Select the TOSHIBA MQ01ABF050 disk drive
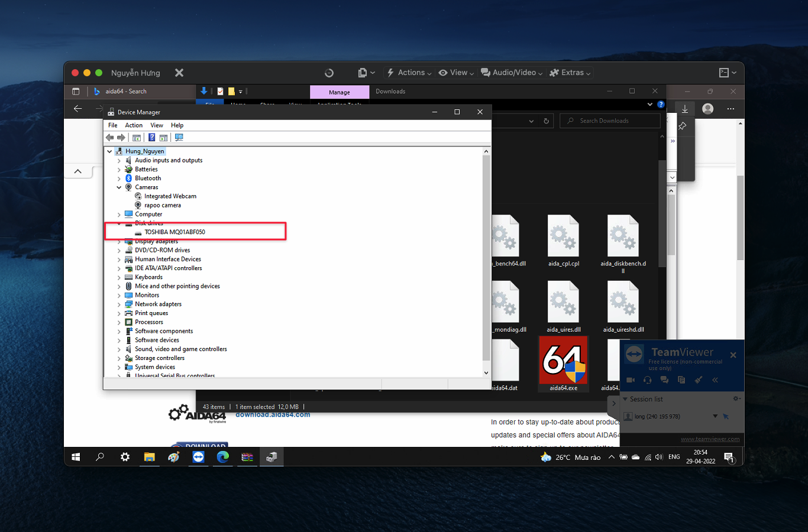 click(174, 232)
